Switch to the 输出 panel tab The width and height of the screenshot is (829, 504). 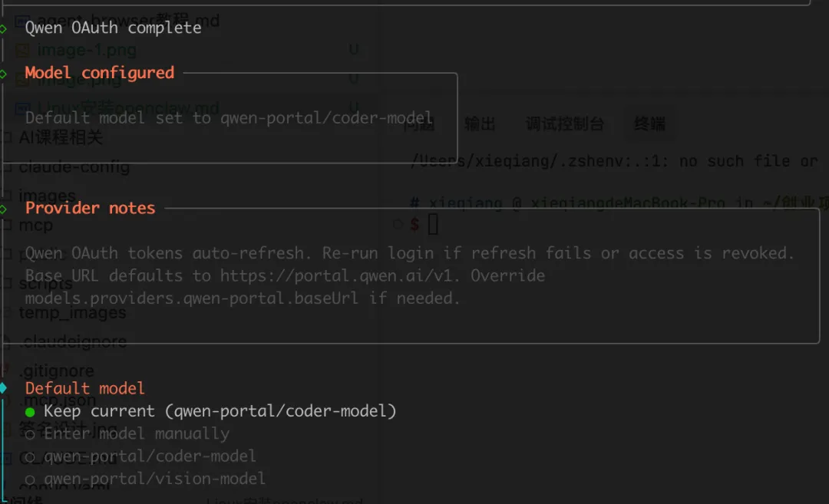click(480, 124)
